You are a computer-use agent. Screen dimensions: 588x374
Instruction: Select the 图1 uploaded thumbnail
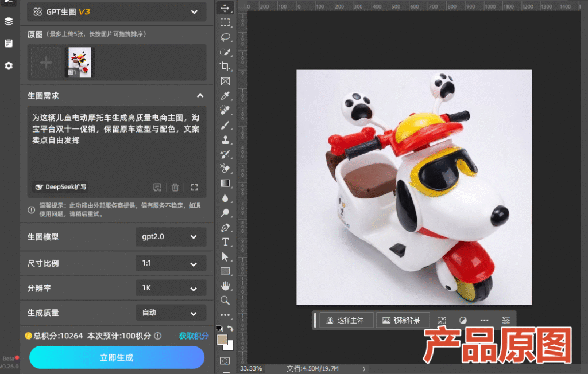point(79,62)
